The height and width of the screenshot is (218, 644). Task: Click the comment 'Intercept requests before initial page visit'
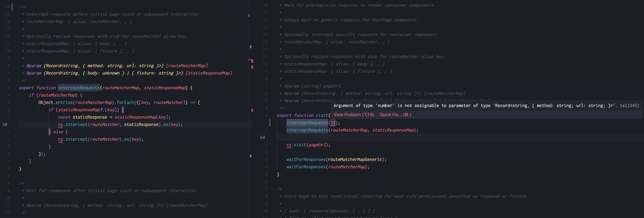point(113,14)
